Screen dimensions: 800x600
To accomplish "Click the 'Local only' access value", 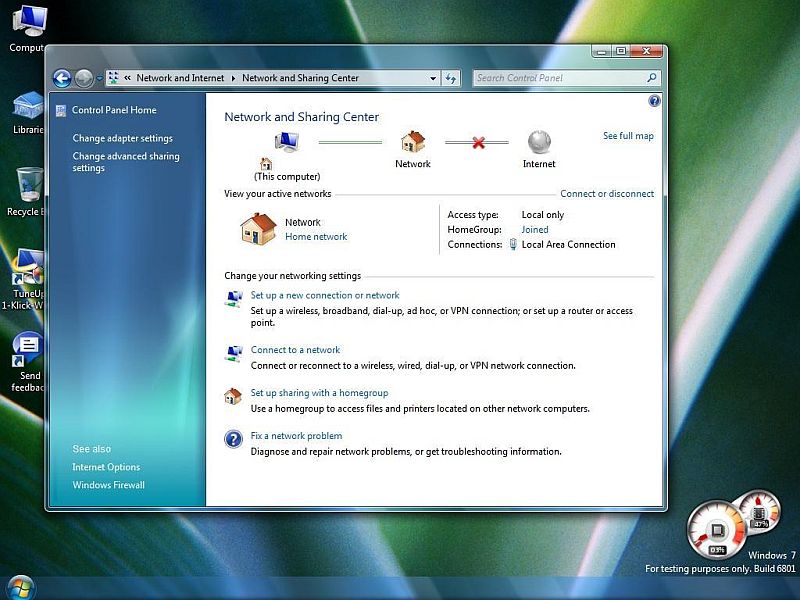I will 542,215.
